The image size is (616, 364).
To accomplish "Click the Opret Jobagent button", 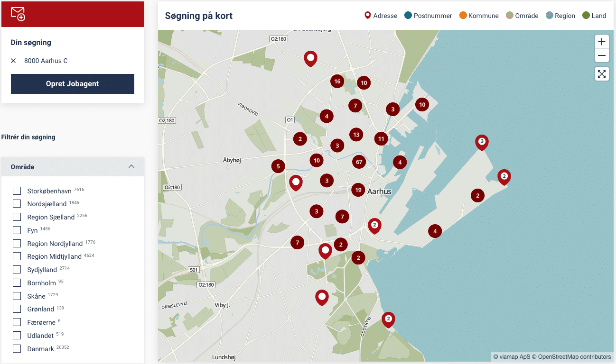I will [72, 83].
